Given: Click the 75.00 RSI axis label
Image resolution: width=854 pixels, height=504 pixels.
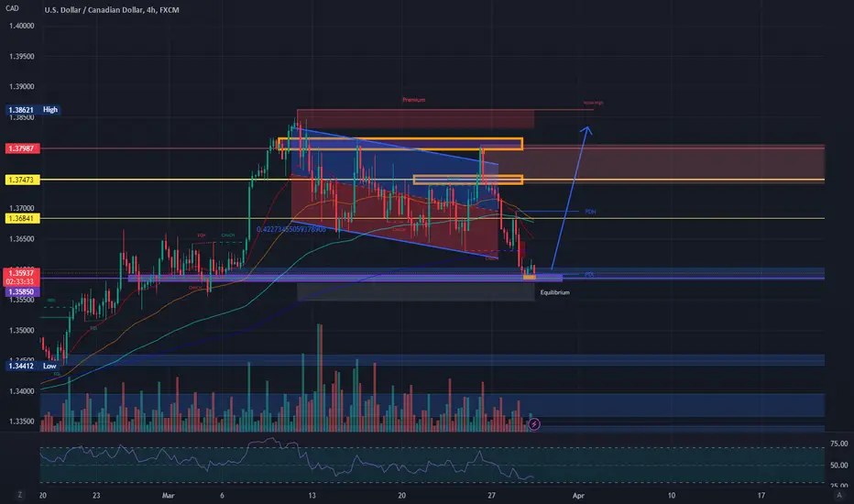Looking at the screenshot, I should (838, 444).
